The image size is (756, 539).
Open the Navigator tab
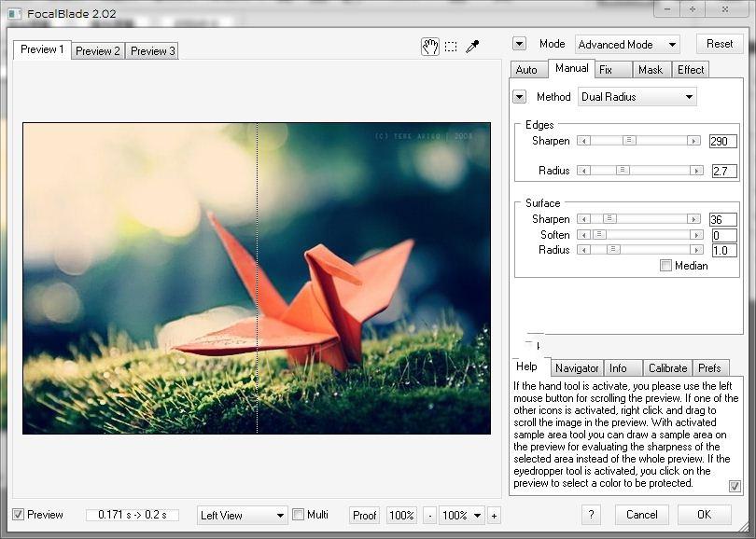coord(577,368)
